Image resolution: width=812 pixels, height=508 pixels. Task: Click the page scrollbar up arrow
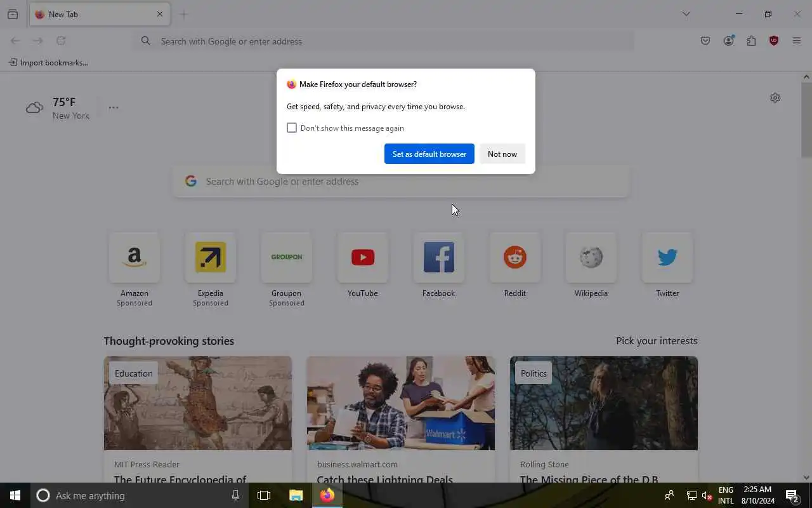click(806, 77)
